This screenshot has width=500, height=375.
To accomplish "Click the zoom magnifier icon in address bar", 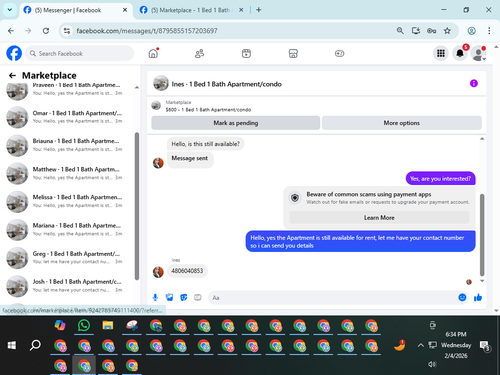I will coord(400,31).
